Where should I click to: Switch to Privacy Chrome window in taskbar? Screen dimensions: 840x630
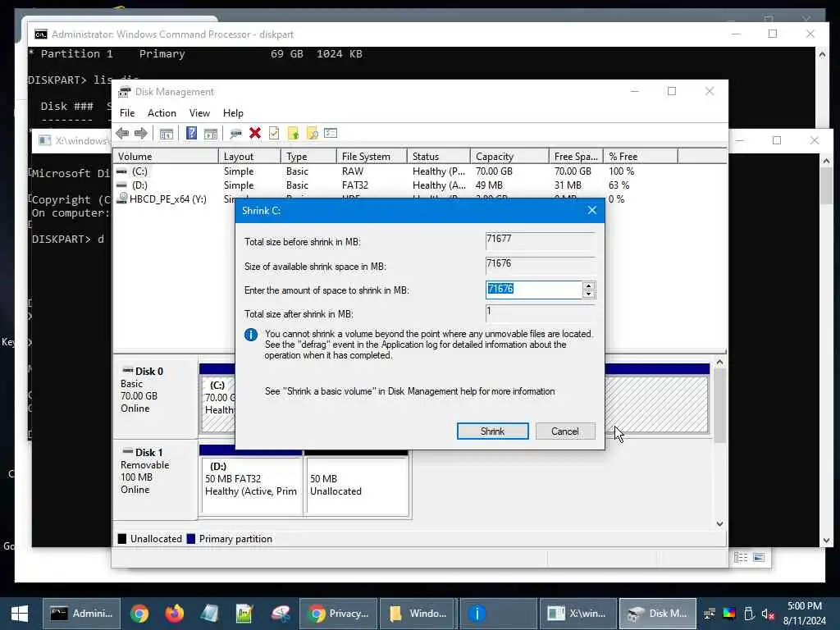click(339, 614)
